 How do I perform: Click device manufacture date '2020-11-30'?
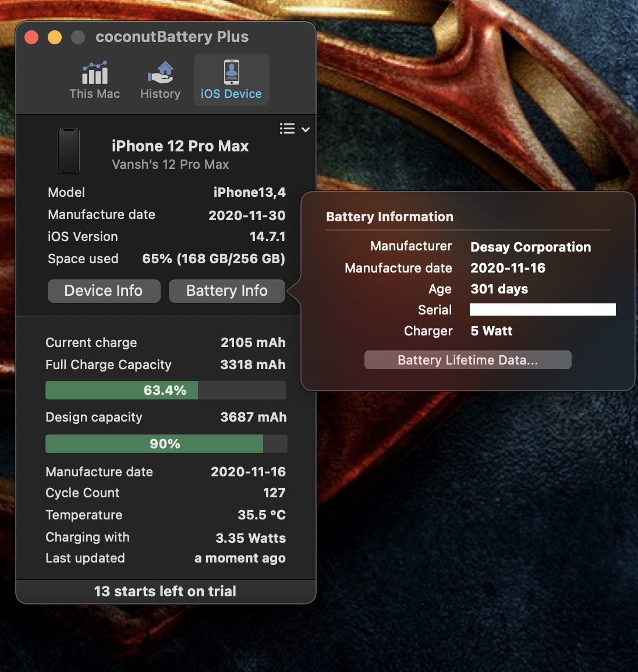(x=247, y=215)
